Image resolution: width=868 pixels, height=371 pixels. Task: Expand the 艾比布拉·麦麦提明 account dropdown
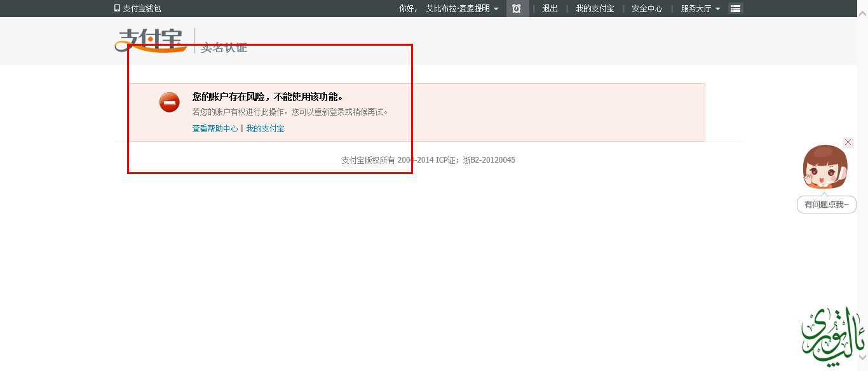click(462, 8)
